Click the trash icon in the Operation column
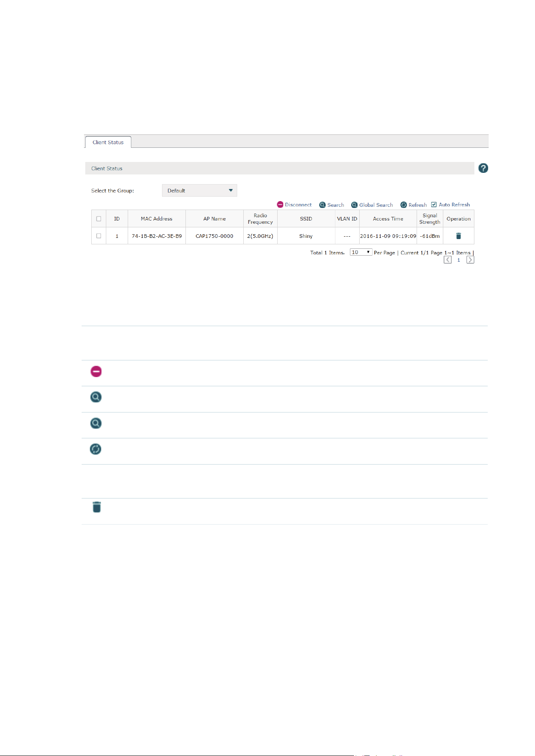Image resolution: width=535 pixels, height=756 pixels. point(459,236)
